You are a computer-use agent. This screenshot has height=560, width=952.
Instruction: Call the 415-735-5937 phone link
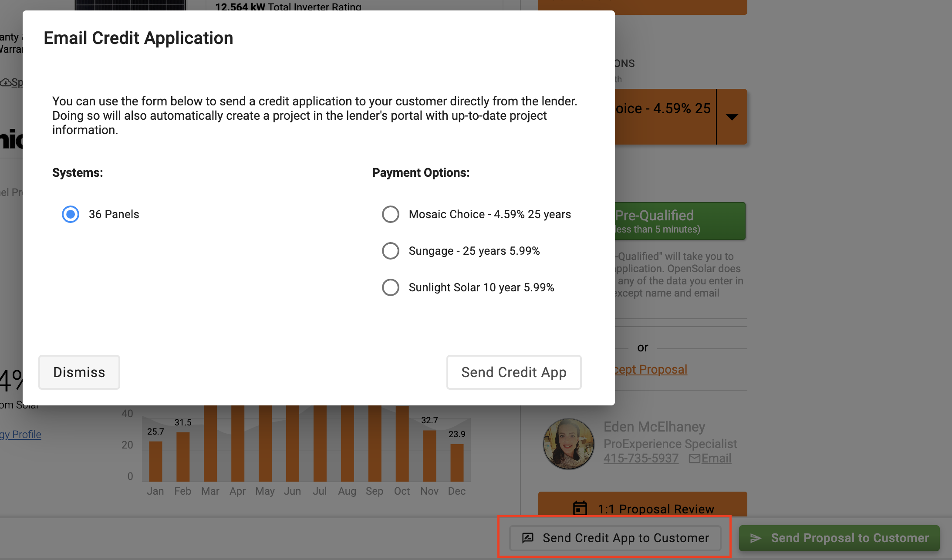point(641,458)
